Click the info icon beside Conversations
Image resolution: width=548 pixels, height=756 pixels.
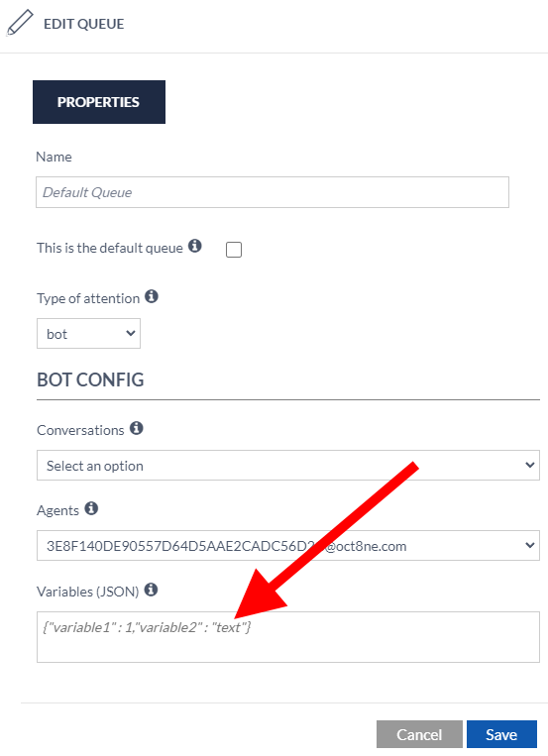pyautogui.click(x=137, y=428)
